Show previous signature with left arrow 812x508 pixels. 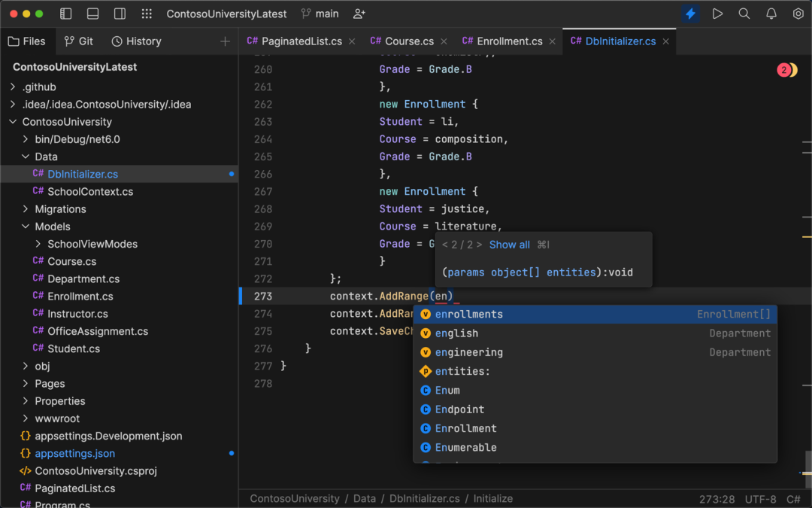point(445,245)
